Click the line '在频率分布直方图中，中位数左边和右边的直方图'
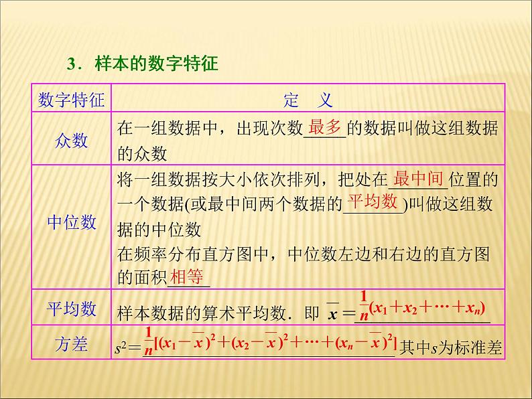 pos(304,254)
